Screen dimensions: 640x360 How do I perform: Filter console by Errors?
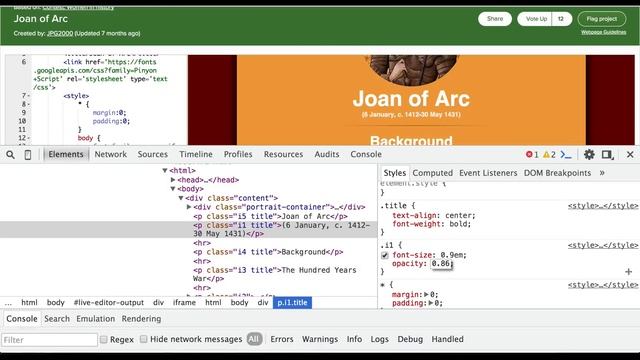click(x=282, y=339)
